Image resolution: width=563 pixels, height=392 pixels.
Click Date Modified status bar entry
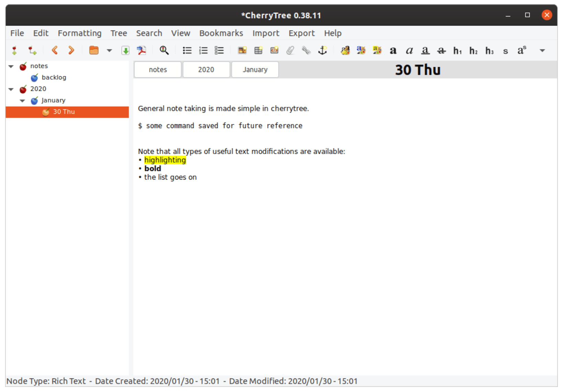point(293,381)
